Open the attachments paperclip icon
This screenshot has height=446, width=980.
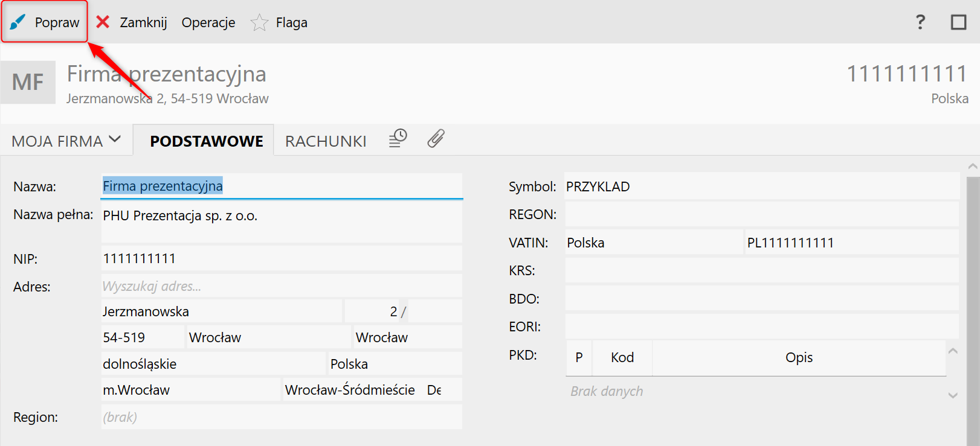(x=436, y=139)
